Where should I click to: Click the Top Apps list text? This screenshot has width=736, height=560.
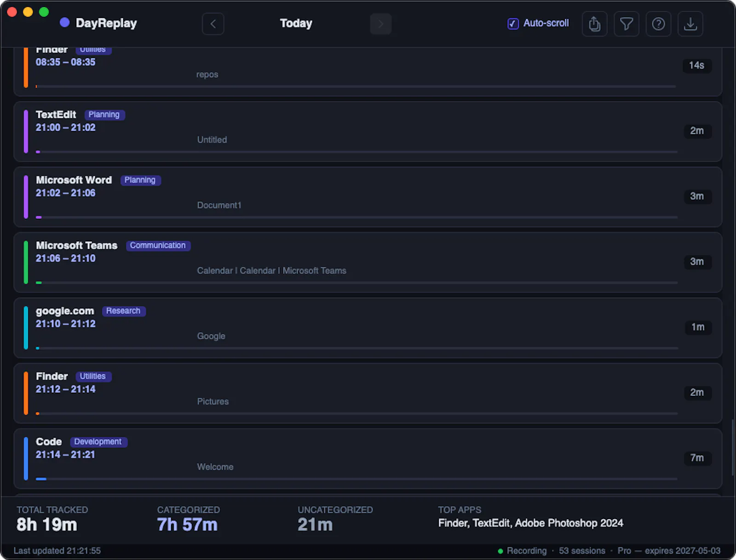click(530, 523)
